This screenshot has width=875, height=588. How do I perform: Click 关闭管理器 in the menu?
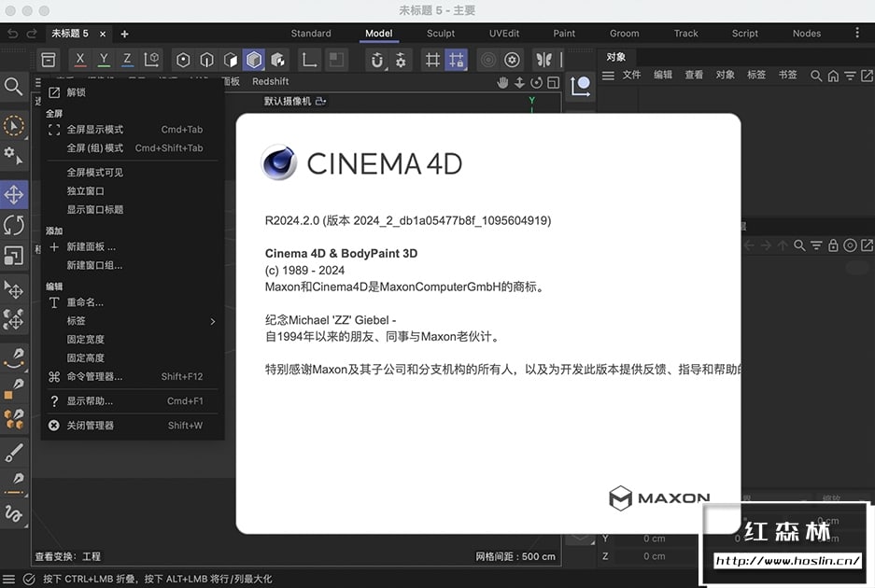click(x=90, y=426)
